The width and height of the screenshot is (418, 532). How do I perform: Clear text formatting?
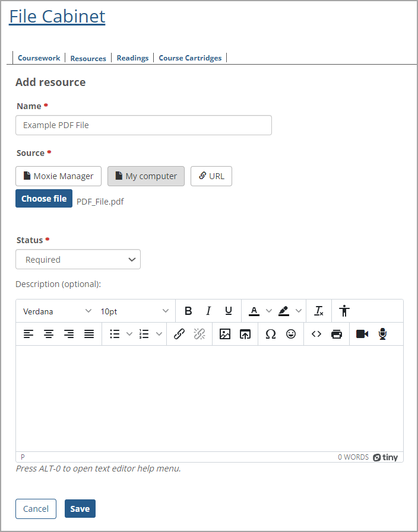[319, 310]
